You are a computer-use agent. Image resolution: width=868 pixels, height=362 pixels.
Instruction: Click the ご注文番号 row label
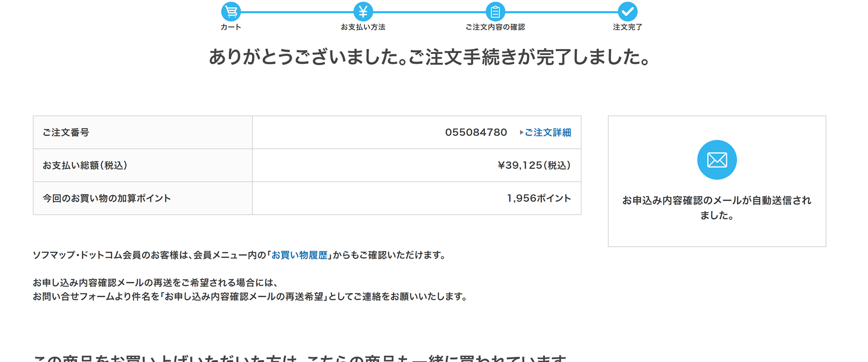(66, 132)
